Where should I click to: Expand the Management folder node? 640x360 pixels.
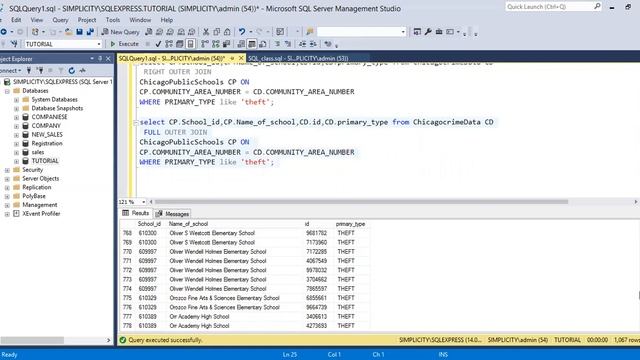pos(7,205)
